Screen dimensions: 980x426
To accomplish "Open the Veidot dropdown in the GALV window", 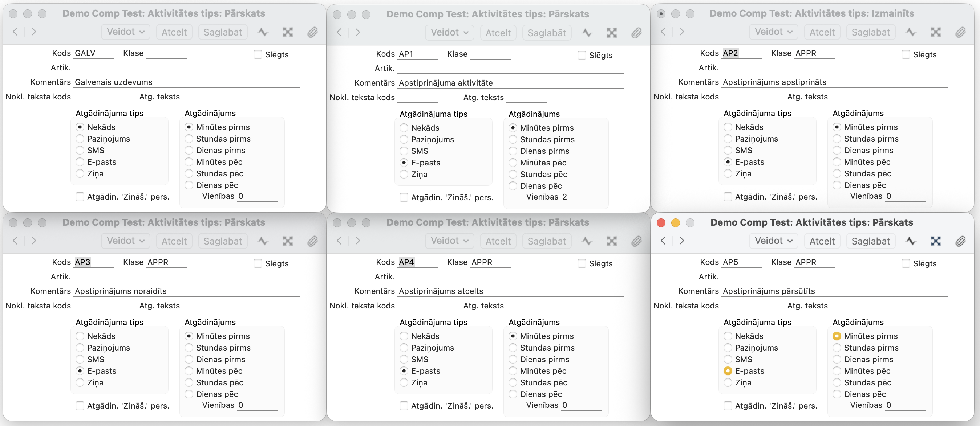I will click(126, 32).
